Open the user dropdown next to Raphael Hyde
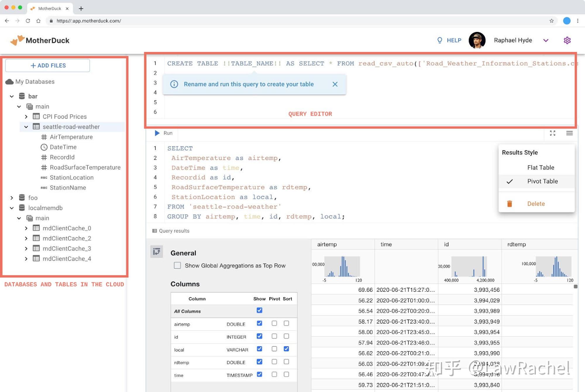 pos(546,40)
